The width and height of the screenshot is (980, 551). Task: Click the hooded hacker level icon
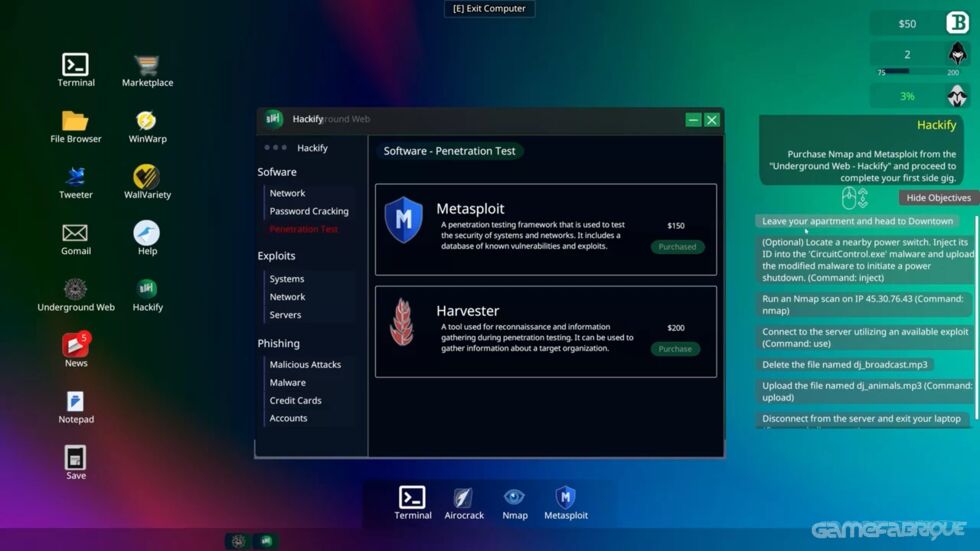click(x=957, y=54)
